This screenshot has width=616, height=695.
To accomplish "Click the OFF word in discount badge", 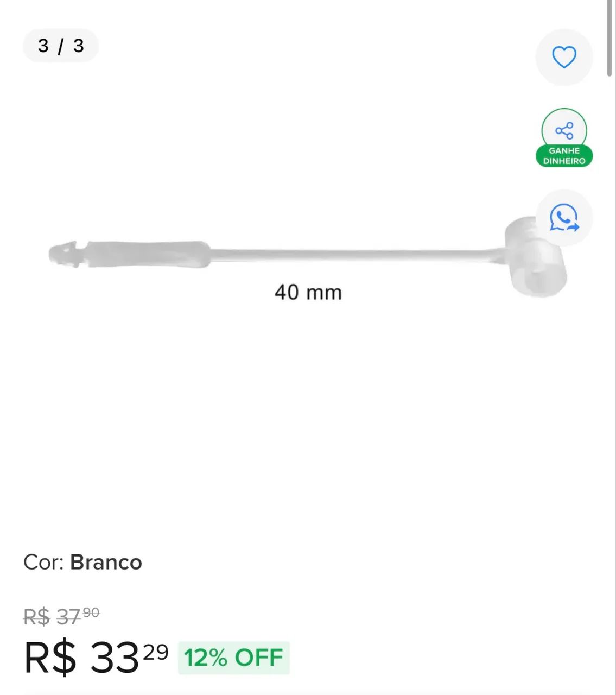I will point(259,658).
